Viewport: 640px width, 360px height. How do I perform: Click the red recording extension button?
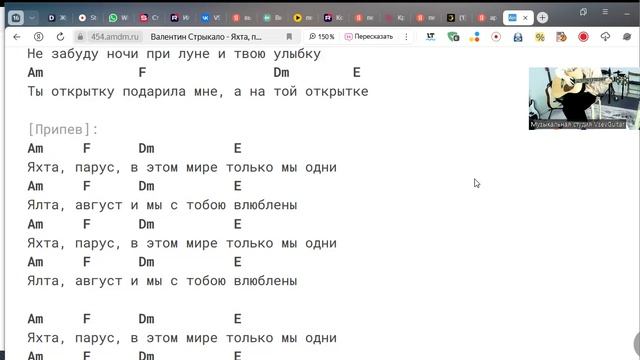click(x=583, y=37)
